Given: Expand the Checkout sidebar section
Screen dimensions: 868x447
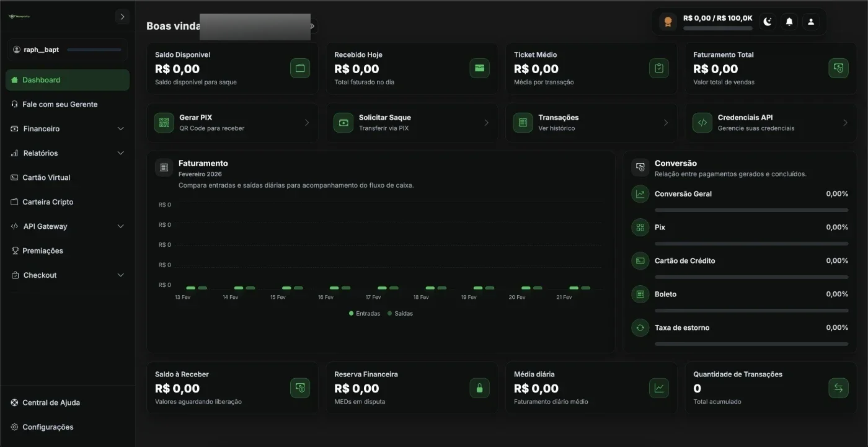Looking at the screenshot, I should [68, 275].
